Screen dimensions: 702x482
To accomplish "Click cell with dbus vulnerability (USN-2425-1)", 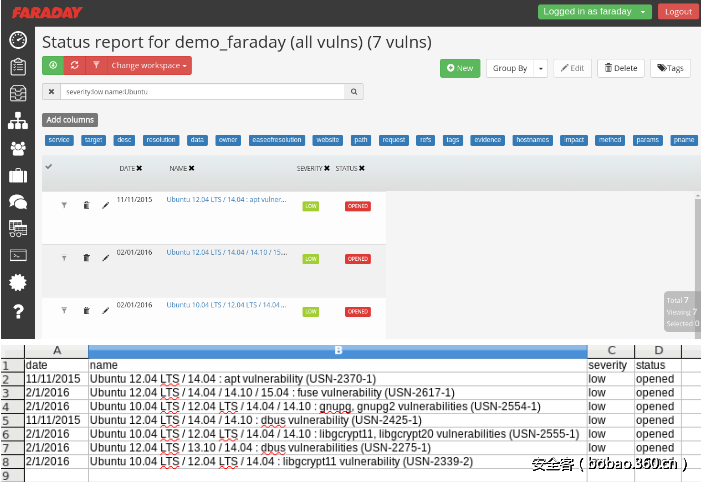I will pos(338,420).
